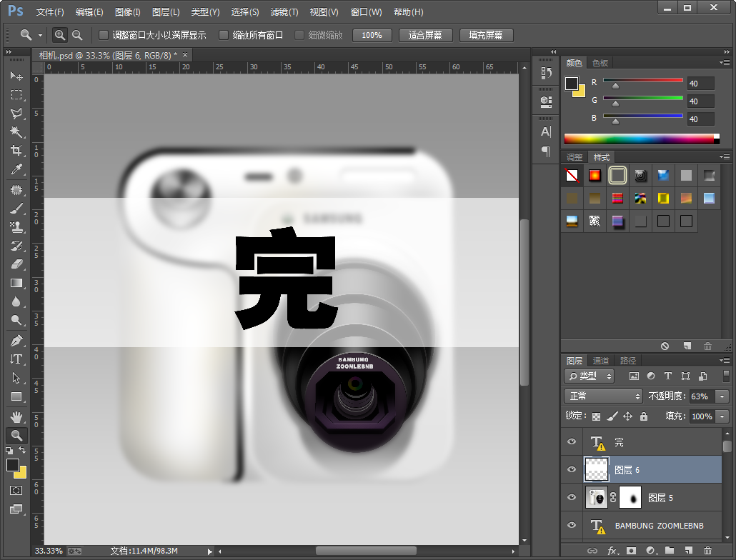Toggle lock all padlock icon
This screenshot has height=560, width=736.
pyautogui.click(x=644, y=416)
